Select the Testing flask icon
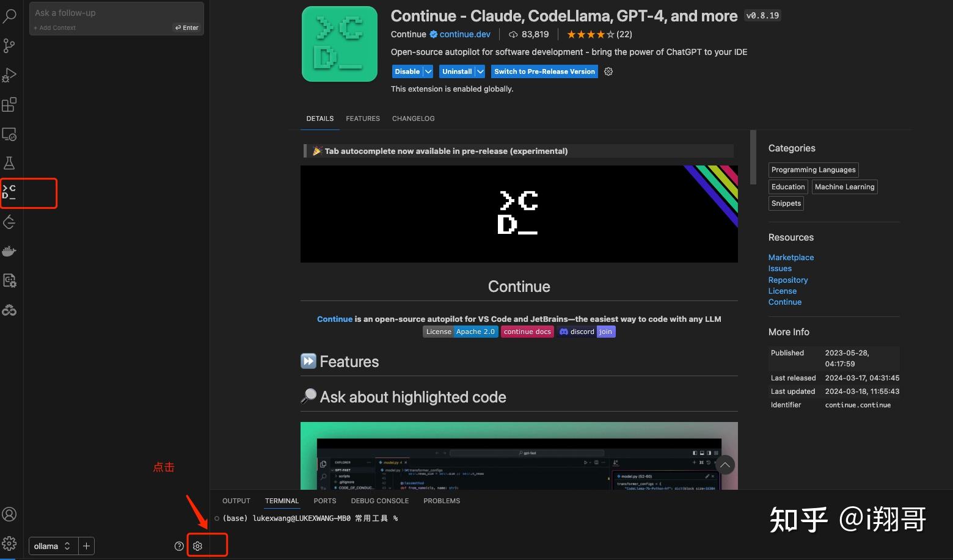Screen dimensions: 953x560 9,162
